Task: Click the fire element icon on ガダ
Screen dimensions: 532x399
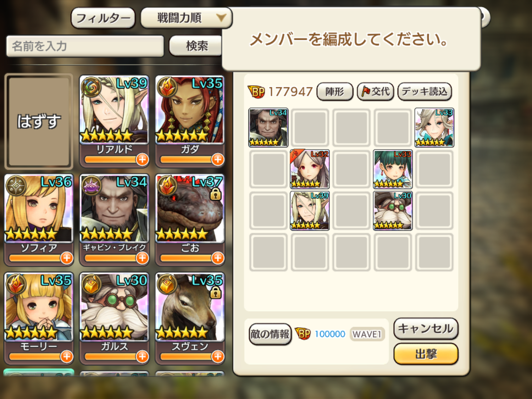Action: tap(167, 87)
